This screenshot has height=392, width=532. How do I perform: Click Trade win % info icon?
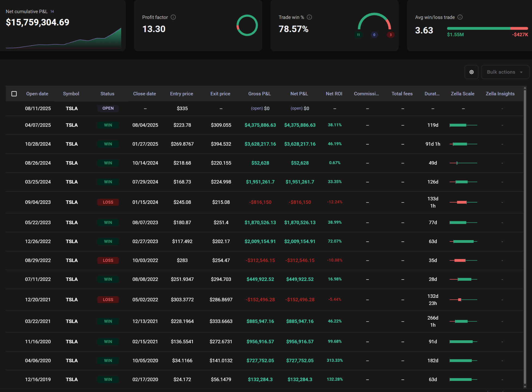tap(309, 17)
